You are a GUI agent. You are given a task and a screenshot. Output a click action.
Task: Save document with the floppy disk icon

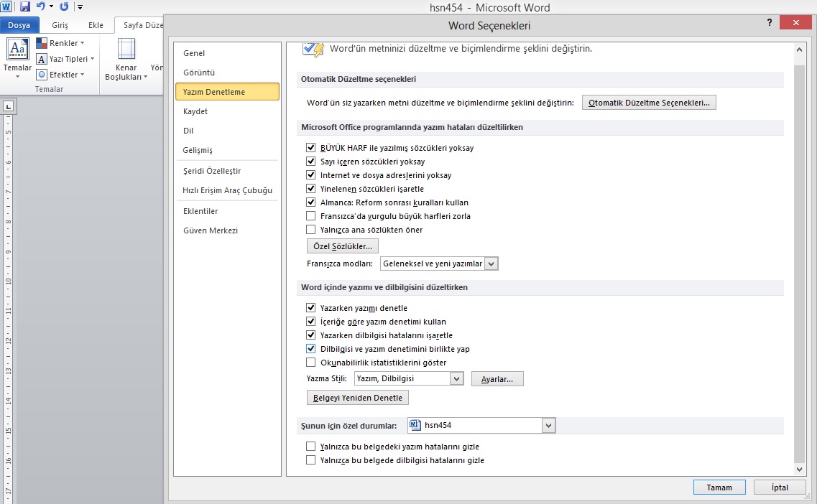pos(24,6)
